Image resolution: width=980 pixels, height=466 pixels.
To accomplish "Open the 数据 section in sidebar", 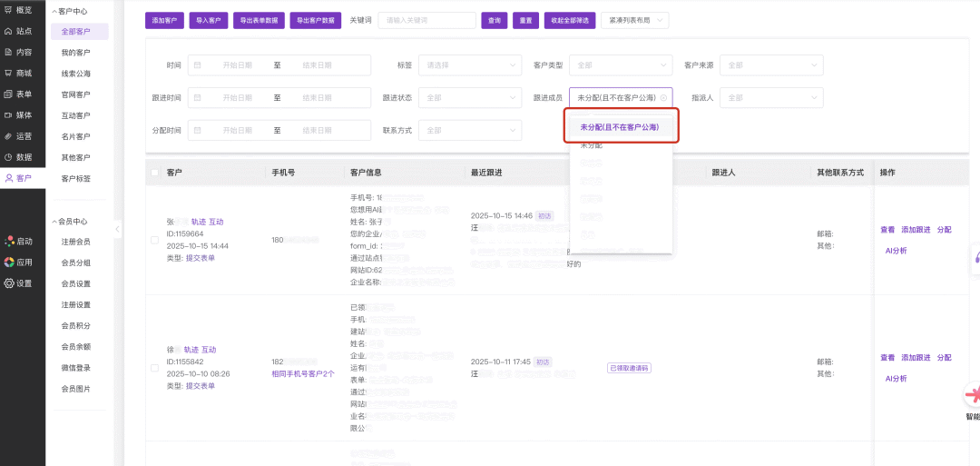I will [22, 157].
